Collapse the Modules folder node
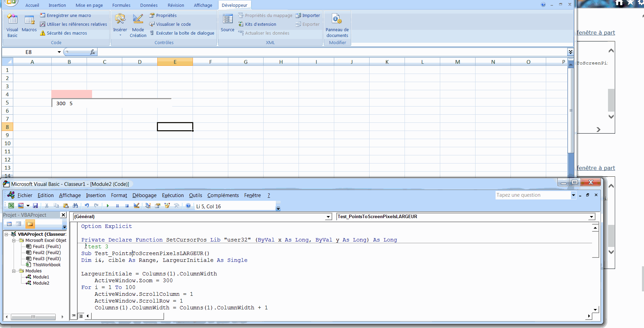Screen dimensions: 644x328 [x=14, y=271]
